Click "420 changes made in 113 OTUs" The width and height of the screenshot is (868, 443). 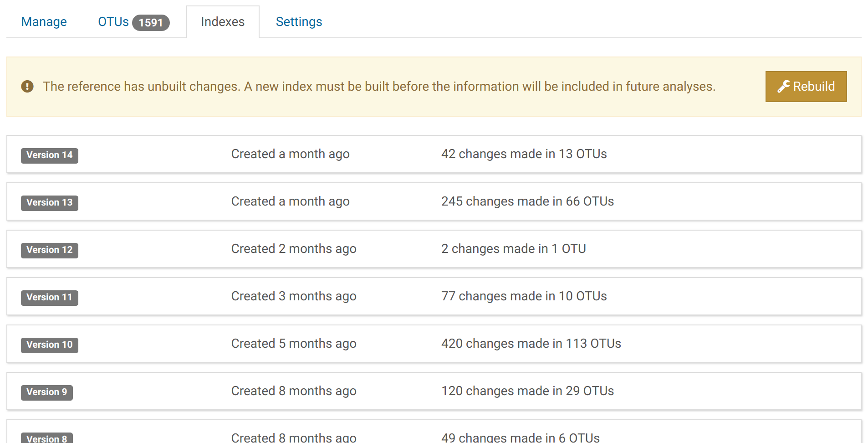coord(531,344)
